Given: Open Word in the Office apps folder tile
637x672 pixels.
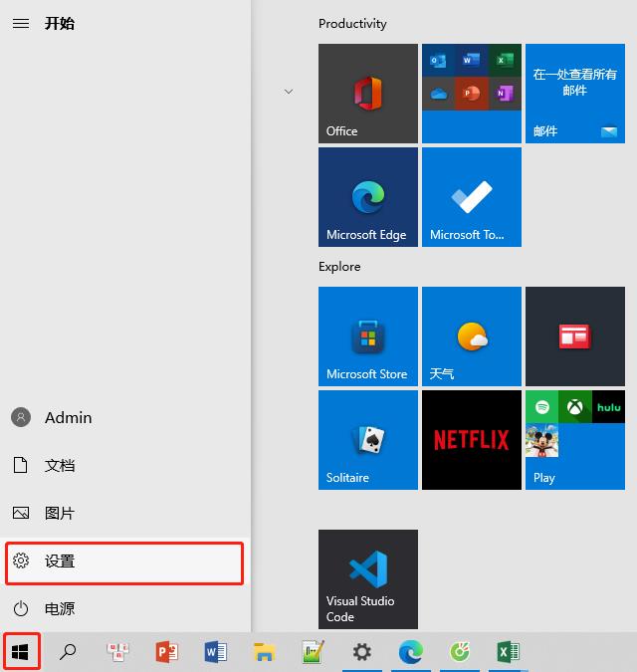Looking at the screenshot, I should click(472, 60).
